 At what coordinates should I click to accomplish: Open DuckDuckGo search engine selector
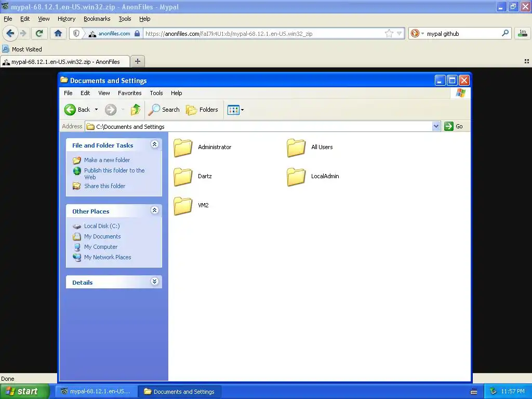(417, 33)
